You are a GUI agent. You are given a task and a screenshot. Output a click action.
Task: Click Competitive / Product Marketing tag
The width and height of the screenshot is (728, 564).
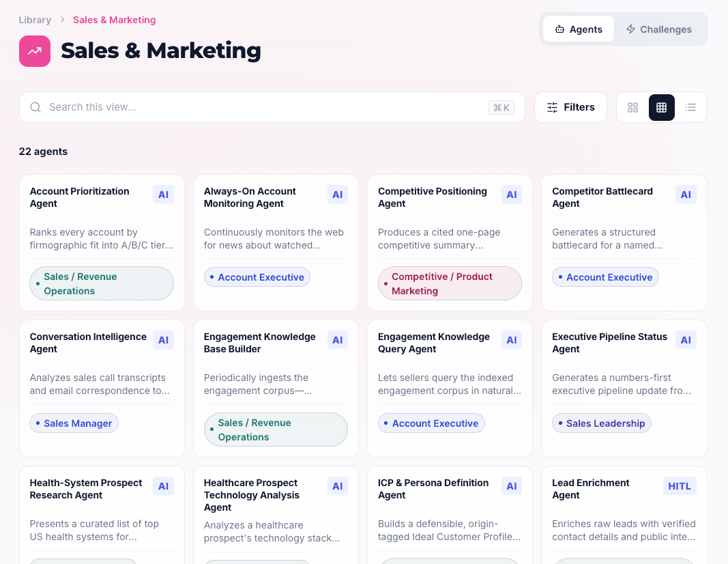click(450, 283)
